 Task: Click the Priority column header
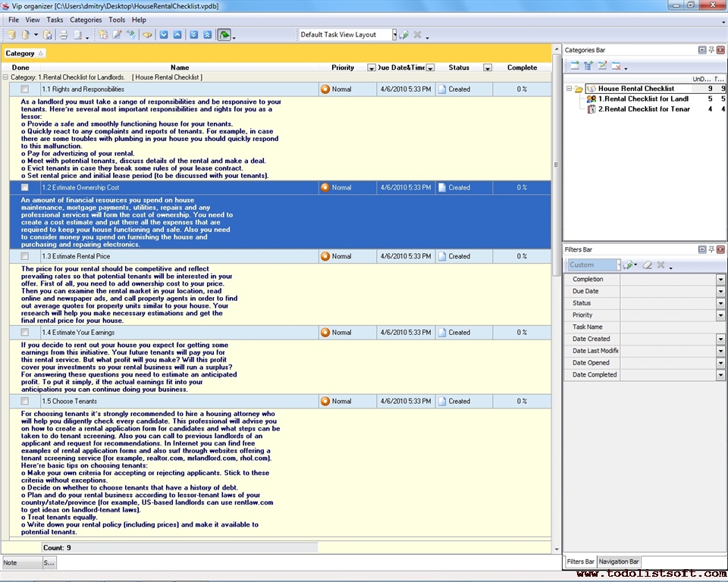coord(343,67)
